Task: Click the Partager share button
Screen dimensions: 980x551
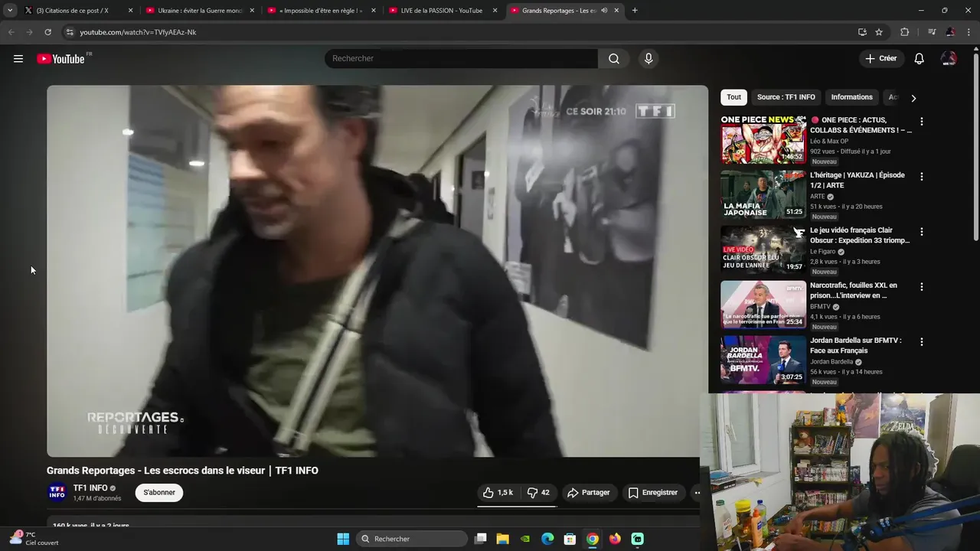Action: 589,493
